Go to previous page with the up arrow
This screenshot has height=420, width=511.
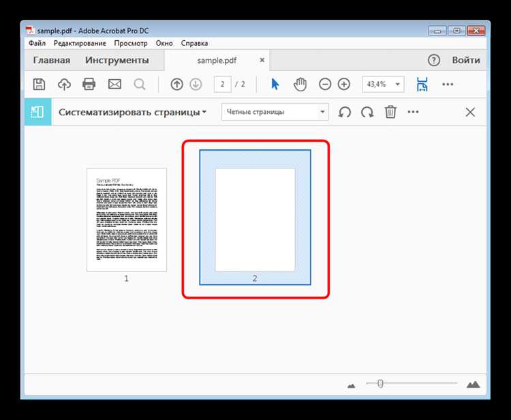tap(176, 85)
